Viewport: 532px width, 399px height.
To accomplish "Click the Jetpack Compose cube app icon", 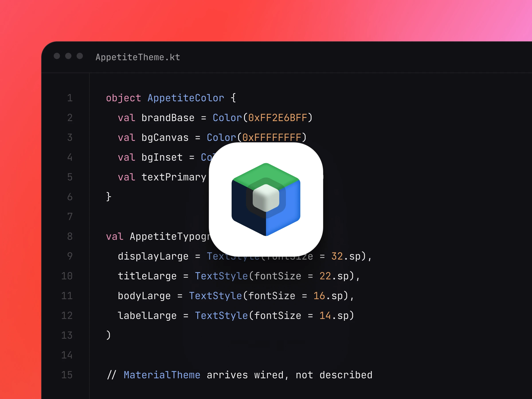I will click(266, 199).
